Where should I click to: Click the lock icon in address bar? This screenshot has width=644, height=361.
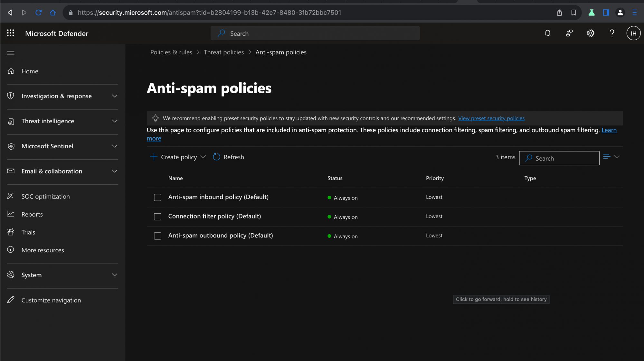pyautogui.click(x=71, y=13)
